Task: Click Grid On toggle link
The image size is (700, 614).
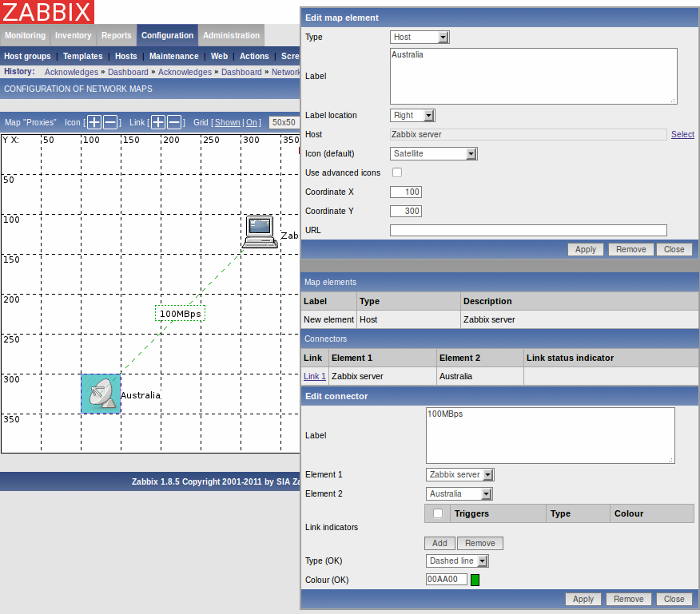Action: click(x=252, y=122)
